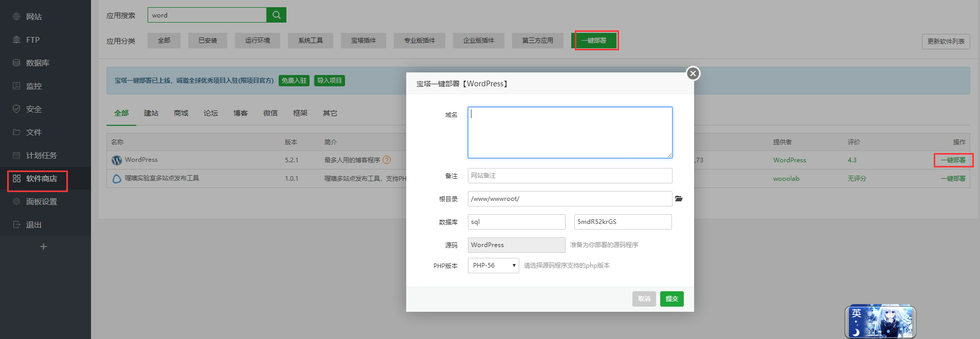Viewport: 980px width, 339px height.
Task: Edit the 根目录 path field
Action: tap(570, 199)
